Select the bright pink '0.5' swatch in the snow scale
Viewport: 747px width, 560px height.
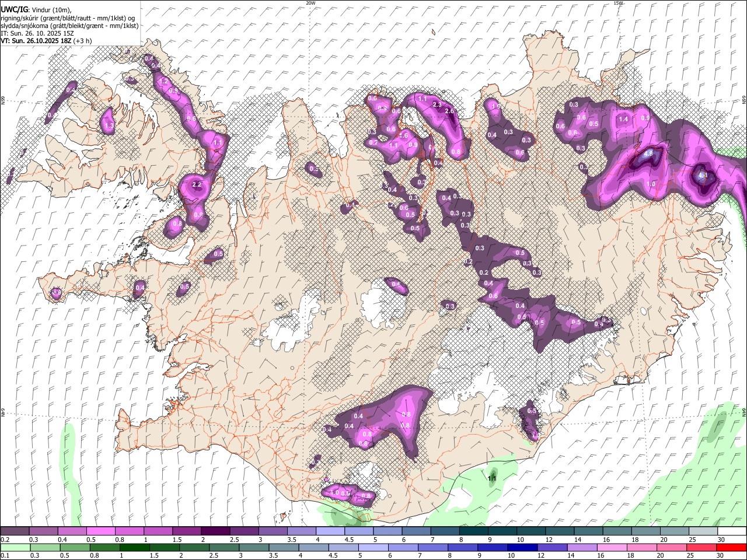pos(100,531)
